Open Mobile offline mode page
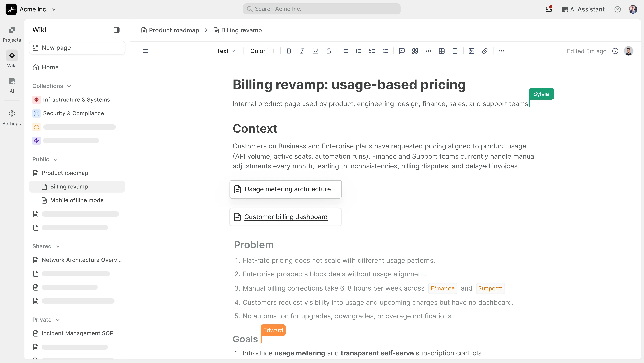The width and height of the screenshot is (644, 363). 77,200
